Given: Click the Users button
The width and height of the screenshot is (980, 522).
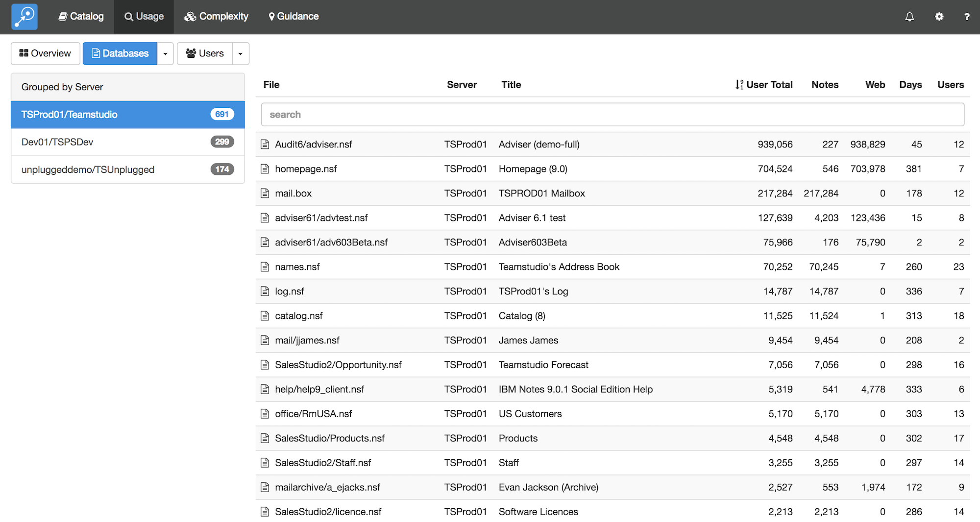Looking at the screenshot, I should (x=205, y=53).
